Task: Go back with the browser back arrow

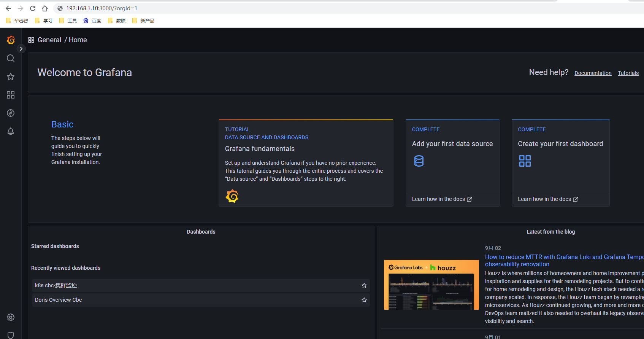Action: (8, 8)
